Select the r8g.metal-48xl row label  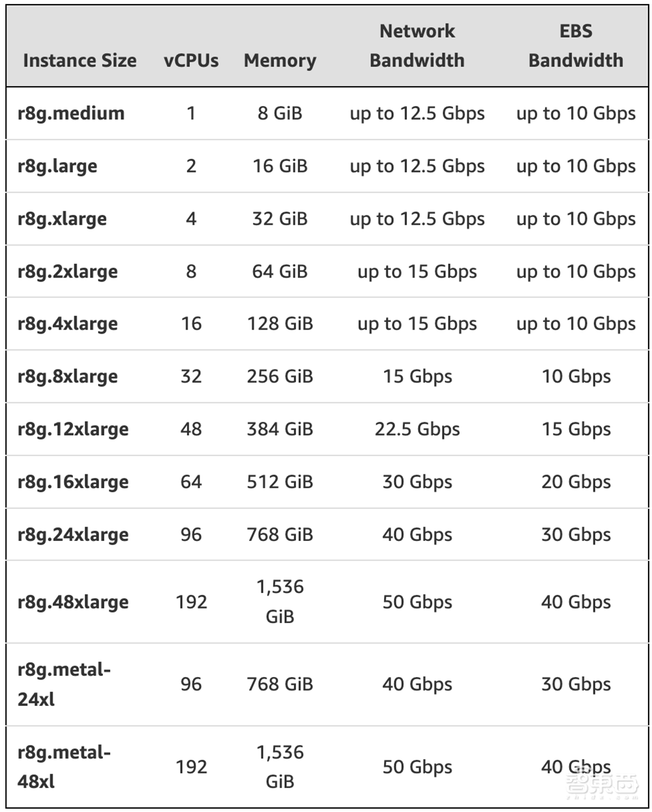point(64,767)
